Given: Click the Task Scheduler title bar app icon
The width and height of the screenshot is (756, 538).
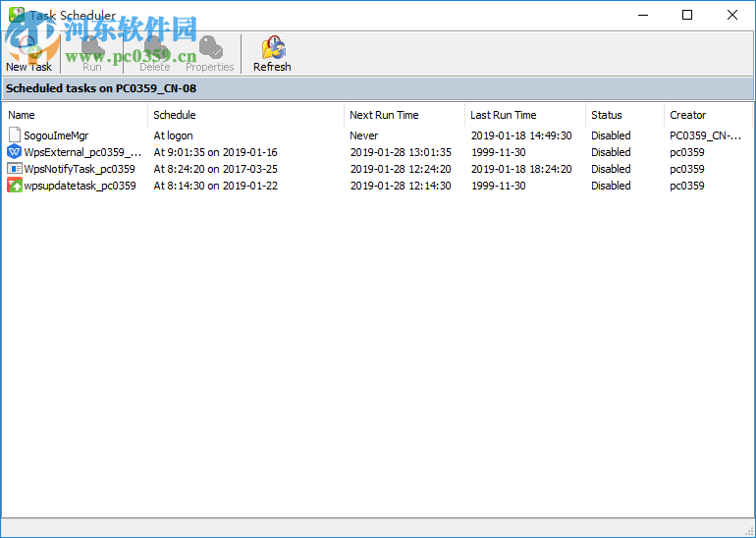Looking at the screenshot, I should 16,15.
